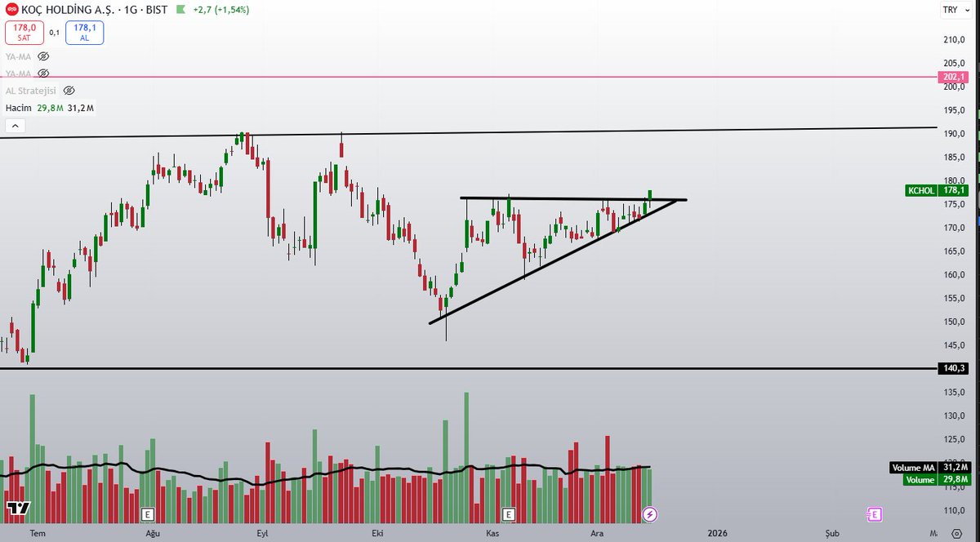
Task: Click the 190,0 price axis label
Action: [954, 134]
